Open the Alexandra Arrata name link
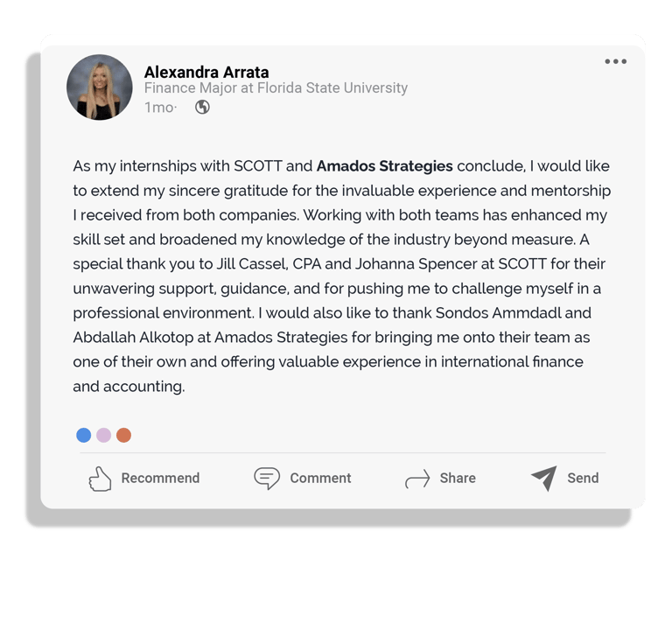The width and height of the screenshot is (672, 637). pyautogui.click(x=206, y=72)
